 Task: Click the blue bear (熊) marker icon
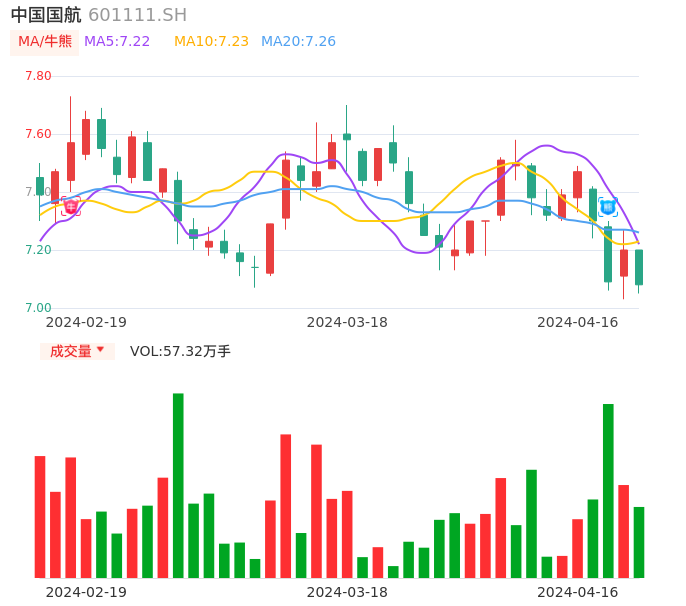tap(607, 207)
